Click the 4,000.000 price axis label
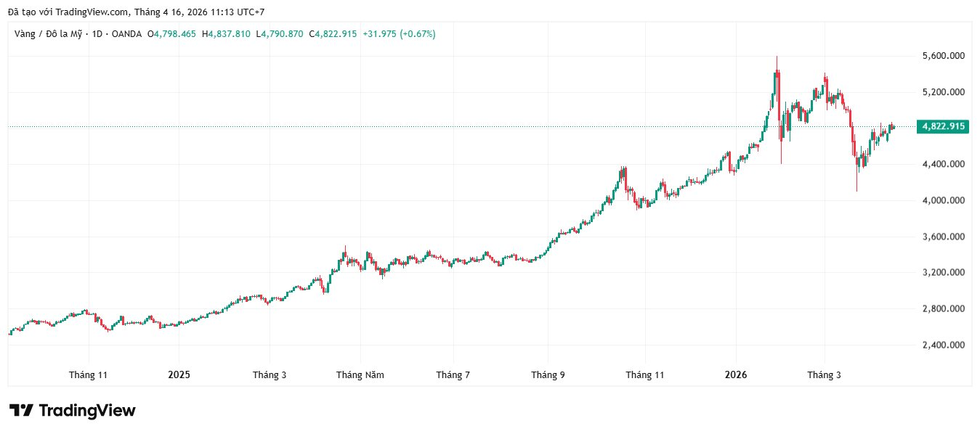Viewport: 980px width, 434px height. click(943, 200)
